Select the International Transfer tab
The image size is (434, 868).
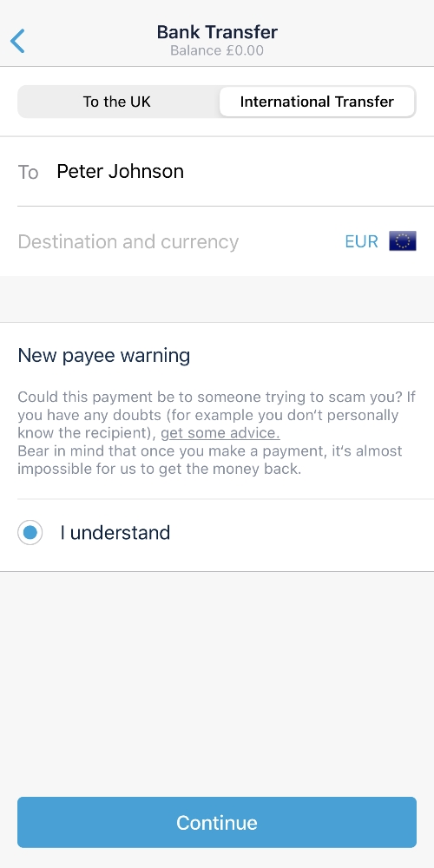(317, 102)
